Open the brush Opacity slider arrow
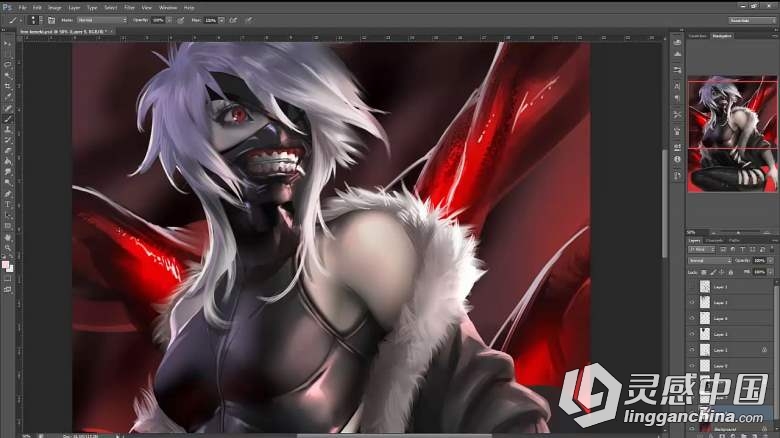Image resolution: width=780 pixels, height=438 pixels. [169, 20]
